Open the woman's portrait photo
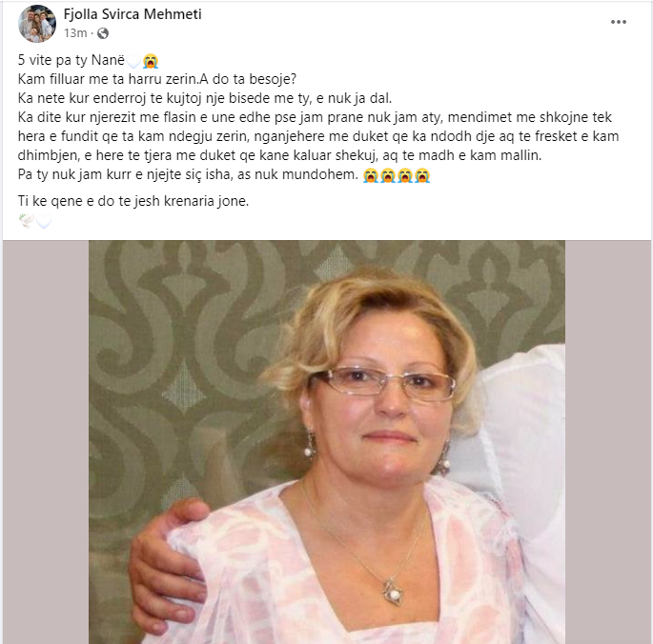Image resolution: width=653 pixels, height=644 pixels. pyautogui.click(x=327, y=442)
